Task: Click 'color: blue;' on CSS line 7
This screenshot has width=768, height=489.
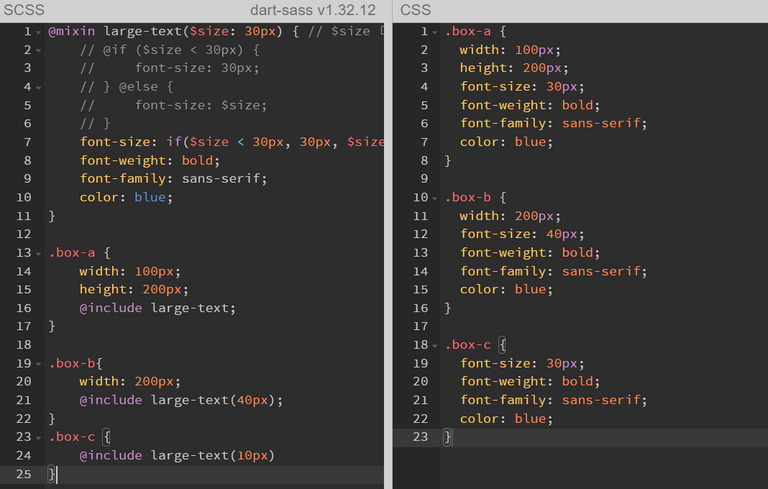Action: point(506,142)
